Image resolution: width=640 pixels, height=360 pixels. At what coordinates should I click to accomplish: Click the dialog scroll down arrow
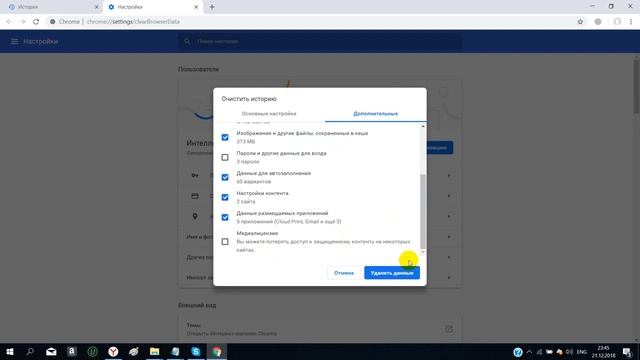[x=423, y=252]
